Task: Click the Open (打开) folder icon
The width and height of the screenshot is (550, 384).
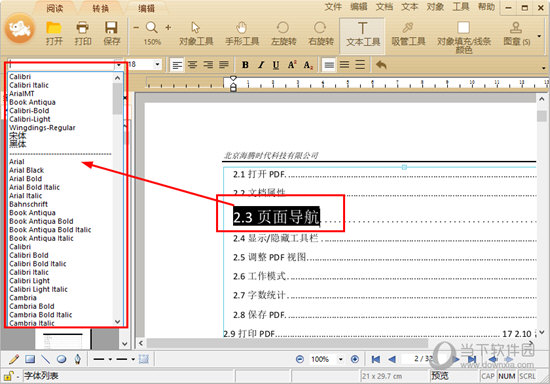Action: tap(54, 28)
